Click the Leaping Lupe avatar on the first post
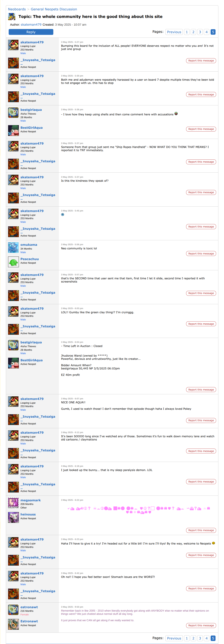This screenshot has height=644, width=224. tap(13, 45)
